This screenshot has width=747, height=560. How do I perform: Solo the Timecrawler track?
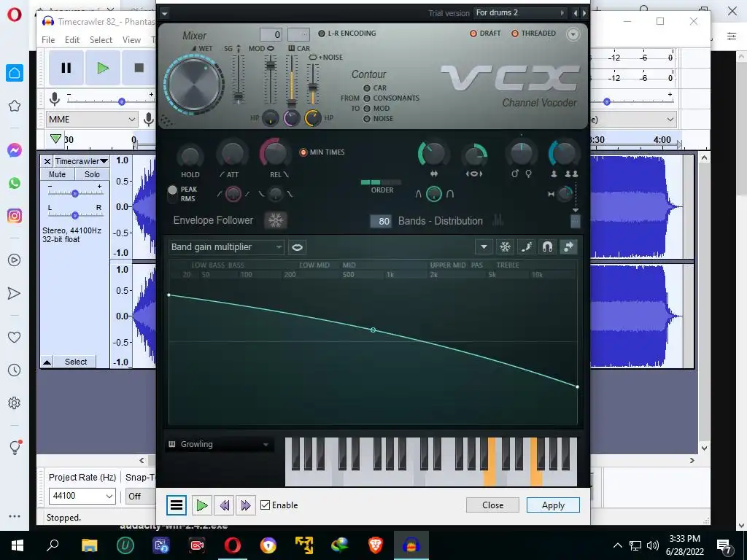pos(92,174)
